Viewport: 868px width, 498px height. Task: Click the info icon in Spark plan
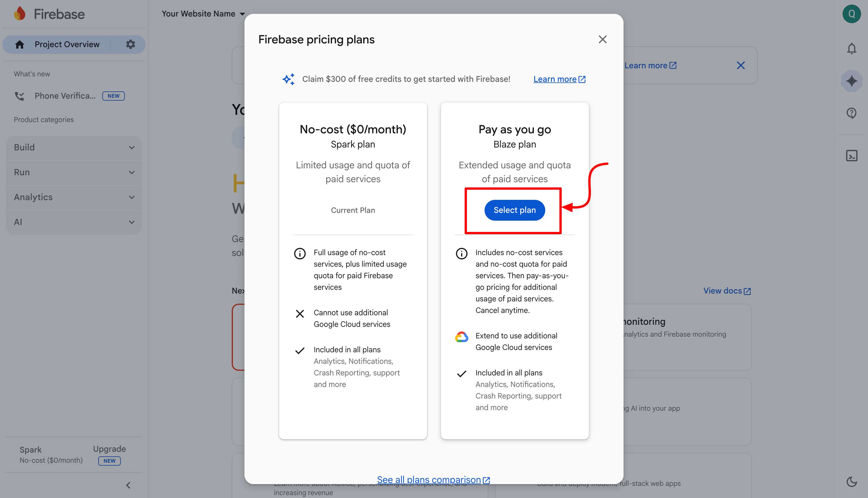coord(300,253)
